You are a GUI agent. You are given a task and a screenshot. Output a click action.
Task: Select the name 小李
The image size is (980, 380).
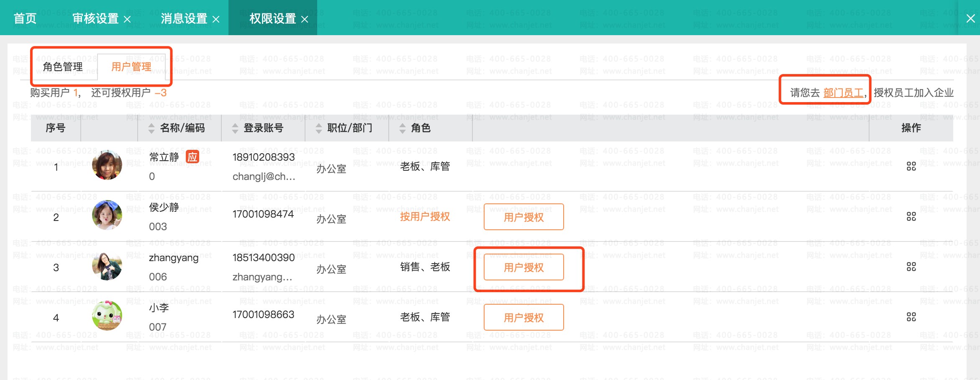coord(159,308)
